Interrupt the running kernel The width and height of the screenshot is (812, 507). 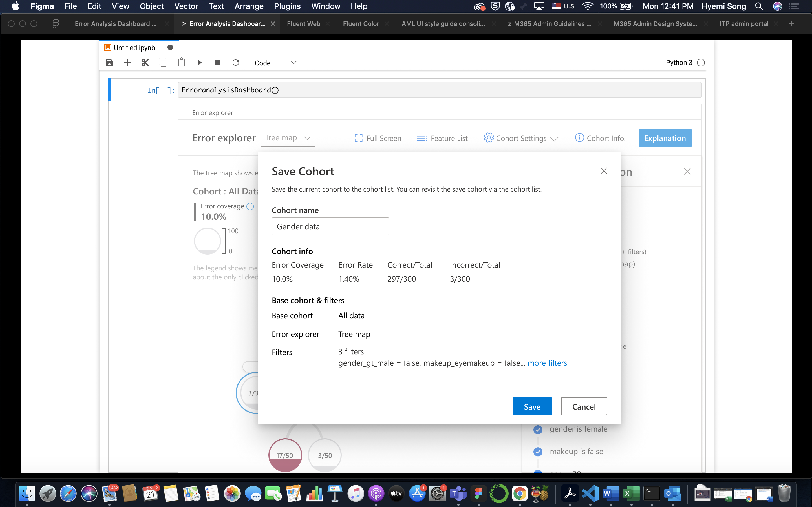point(217,63)
